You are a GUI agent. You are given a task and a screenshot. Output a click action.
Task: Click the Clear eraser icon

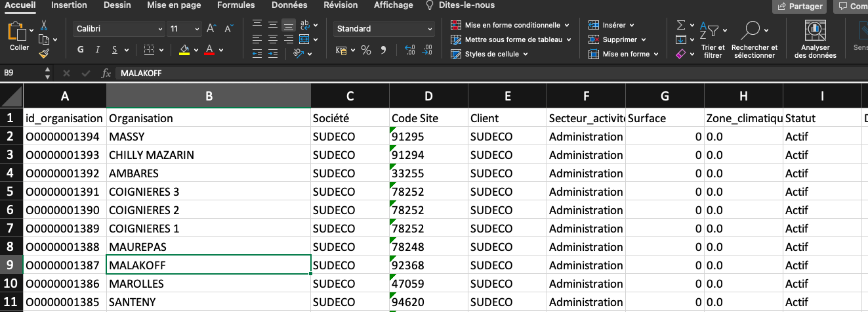pyautogui.click(x=681, y=54)
